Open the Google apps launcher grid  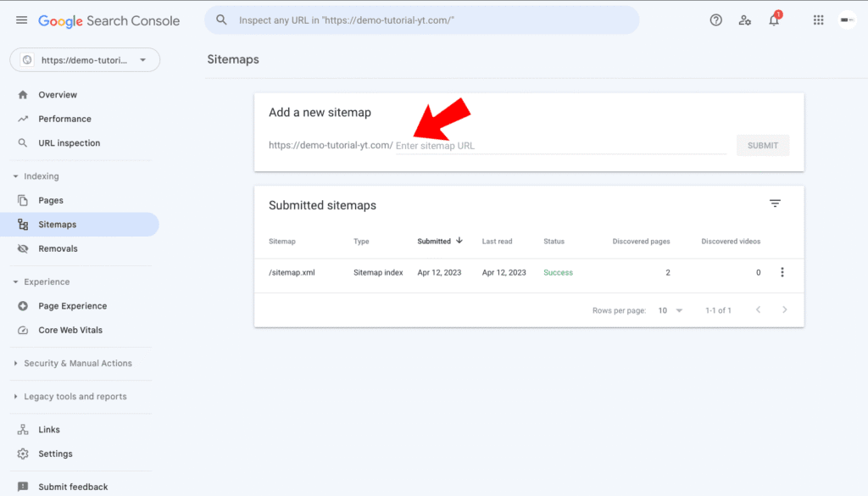point(818,20)
